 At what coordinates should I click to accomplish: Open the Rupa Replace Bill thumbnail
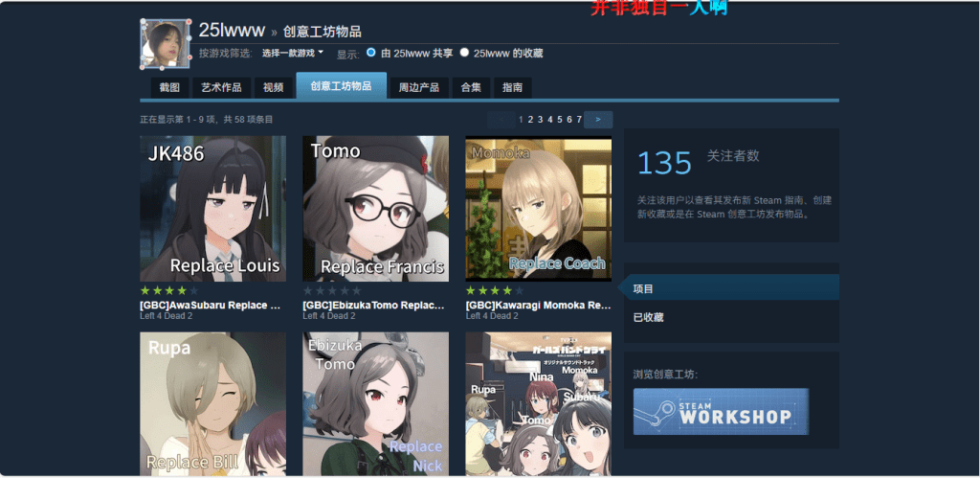[x=212, y=403]
